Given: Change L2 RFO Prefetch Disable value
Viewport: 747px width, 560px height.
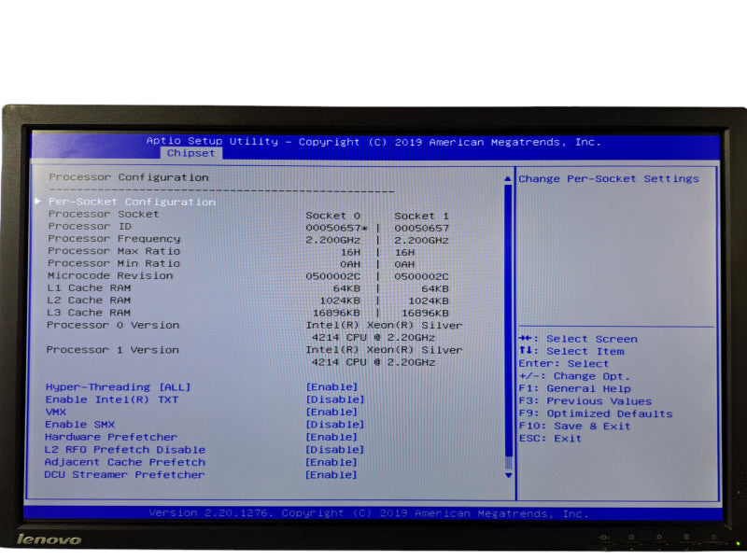Looking at the screenshot, I should (335, 450).
